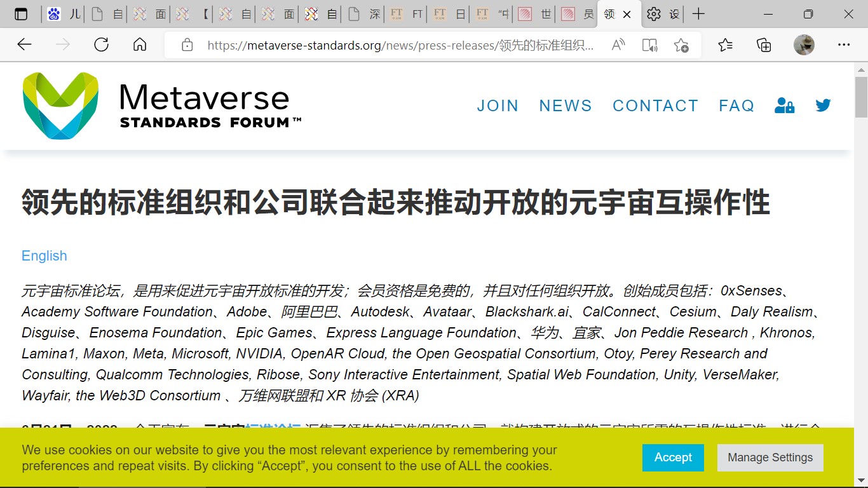Click the scrollbar up arrow
Image resolution: width=868 pixels, height=488 pixels.
[x=861, y=69]
